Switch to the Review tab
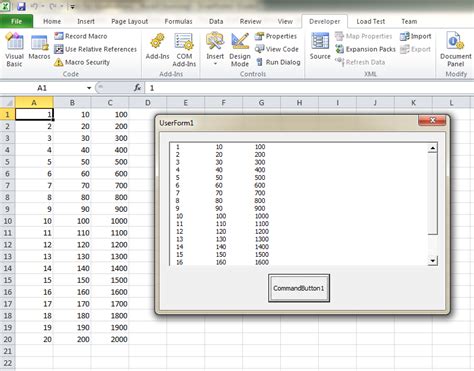 point(250,21)
